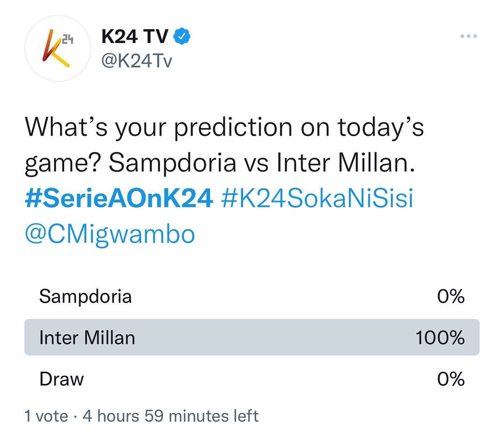This screenshot has height=437, width=504.
Task: Open the @K24Tv handle link
Action: (x=137, y=61)
